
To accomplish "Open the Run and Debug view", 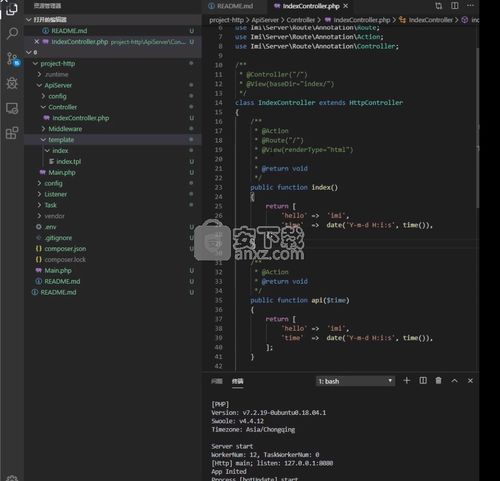I will pos(12,83).
